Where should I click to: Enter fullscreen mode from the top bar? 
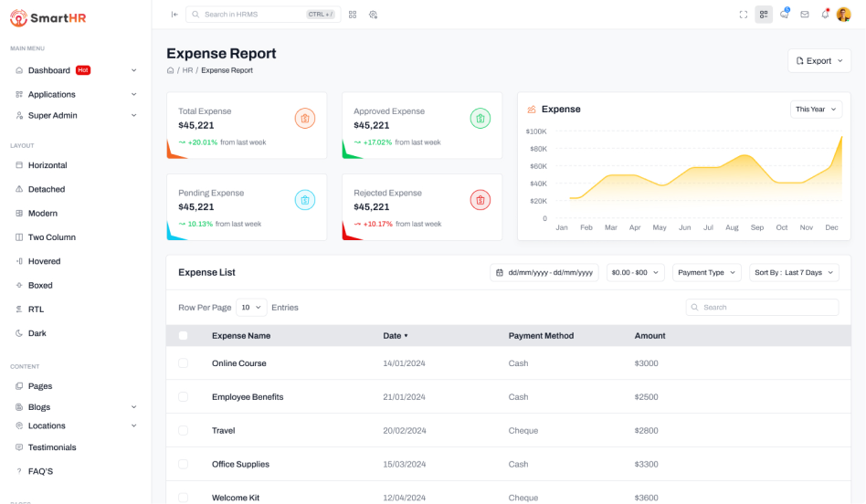pyautogui.click(x=743, y=15)
